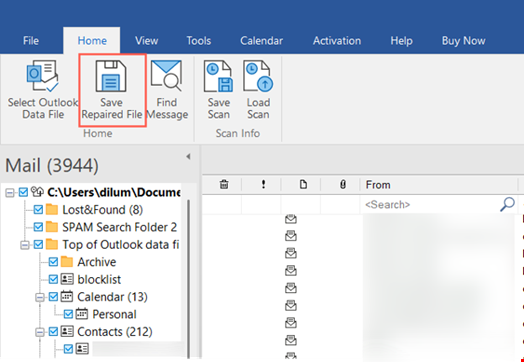Click Save Repaired File button
This screenshot has height=362, width=524.
coord(112,90)
